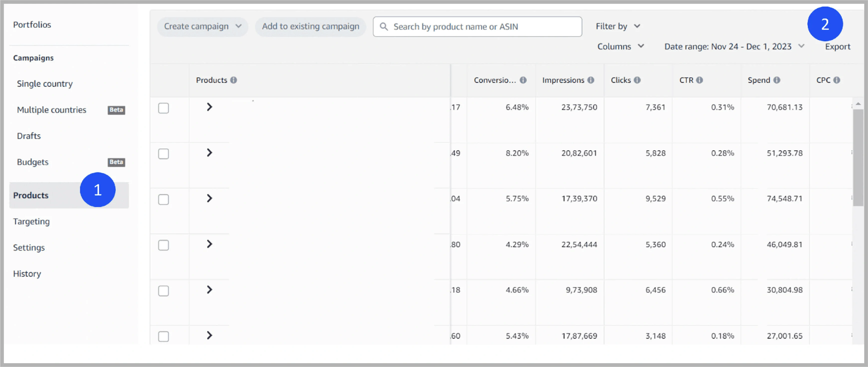Click Add to existing campaign button
The height and width of the screenshot is (367, 868).
(x=310, y=26)
